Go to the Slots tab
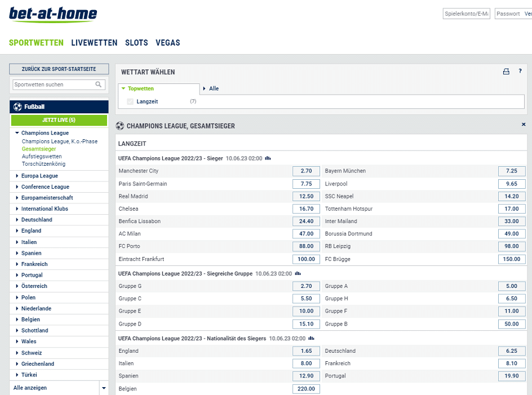This screenshot has width=532, height=395. tap(136, 43)
